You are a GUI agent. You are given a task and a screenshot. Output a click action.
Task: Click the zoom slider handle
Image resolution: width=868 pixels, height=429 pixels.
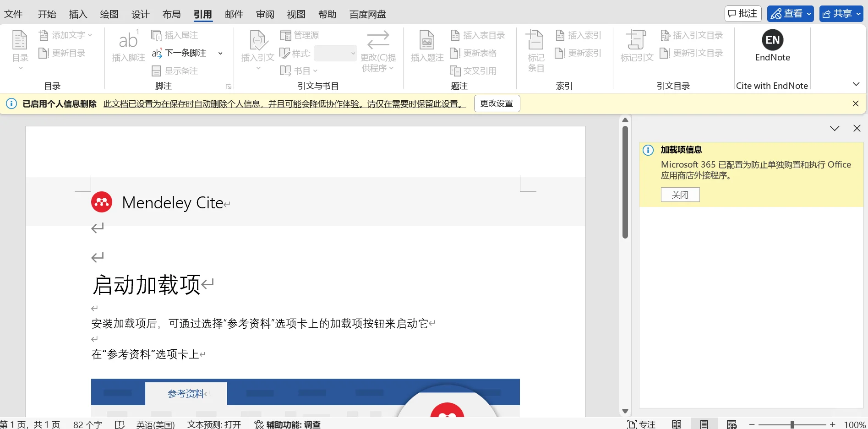pos(792,425)
